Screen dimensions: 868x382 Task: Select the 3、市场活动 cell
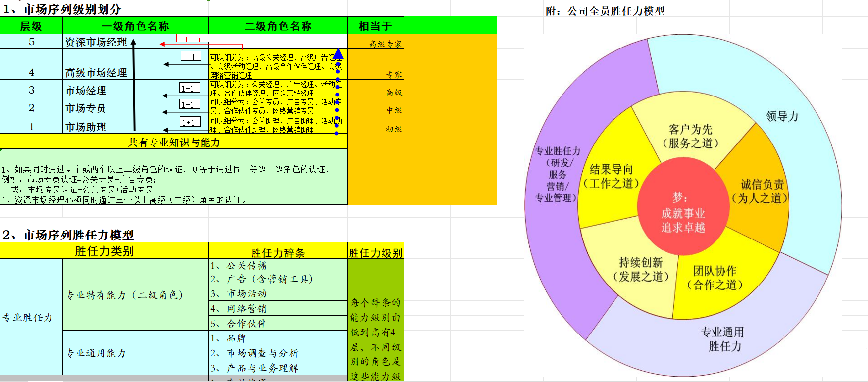pos(278,293)
